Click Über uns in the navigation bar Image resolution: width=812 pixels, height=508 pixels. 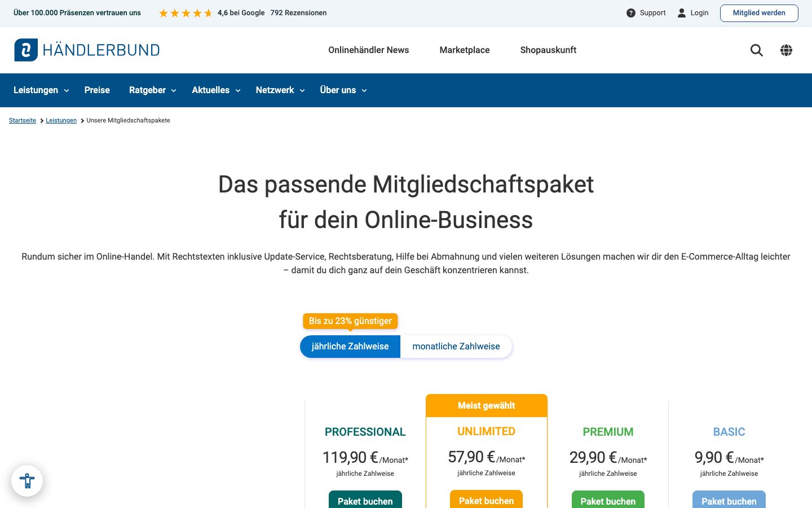(x=338, y=90)
